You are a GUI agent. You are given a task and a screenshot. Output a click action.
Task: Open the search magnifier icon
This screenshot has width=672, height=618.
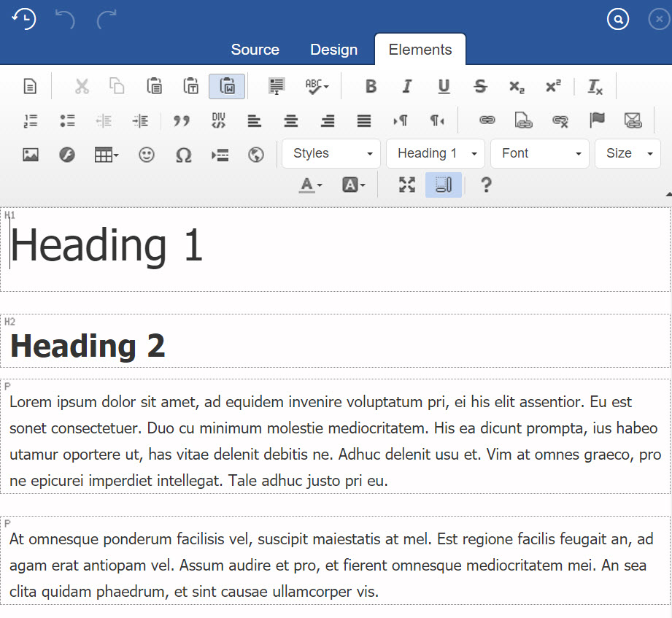coord(618,19)
